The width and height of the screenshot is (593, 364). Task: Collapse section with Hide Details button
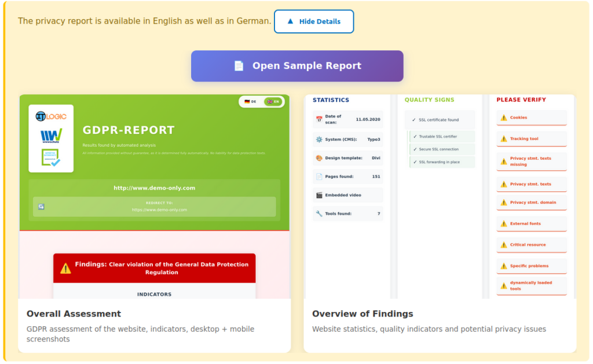pyautogui.click(x=313, y=21)
